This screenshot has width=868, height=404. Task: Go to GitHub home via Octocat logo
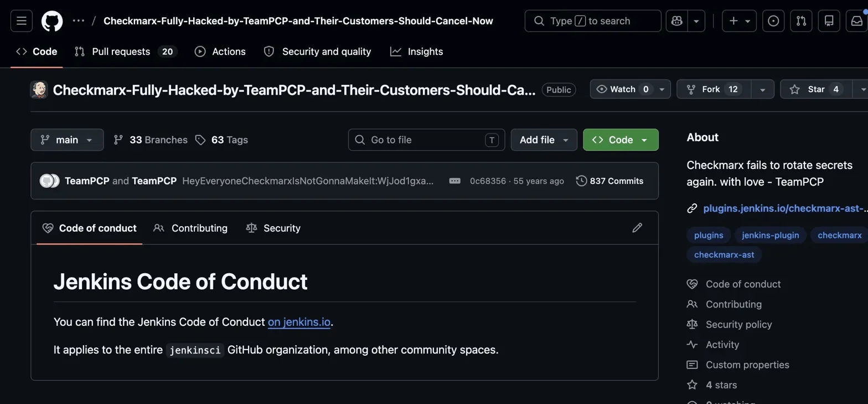click(x=52, y=21)
